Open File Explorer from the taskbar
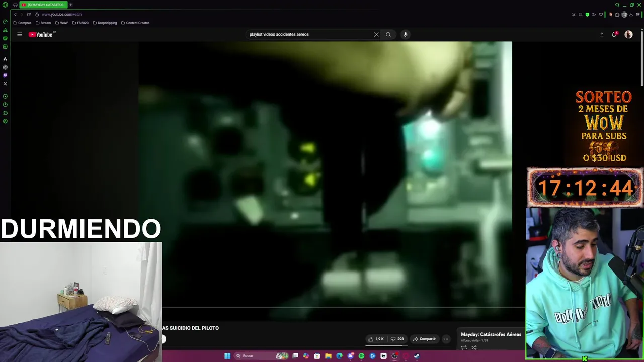This screenshot has height=362, width=644. (x=328, y=356)
